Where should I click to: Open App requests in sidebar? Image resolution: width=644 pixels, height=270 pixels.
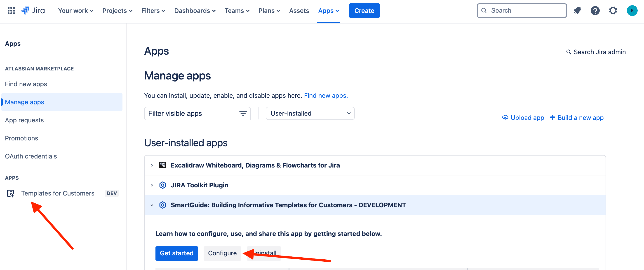tap(24, 120)
